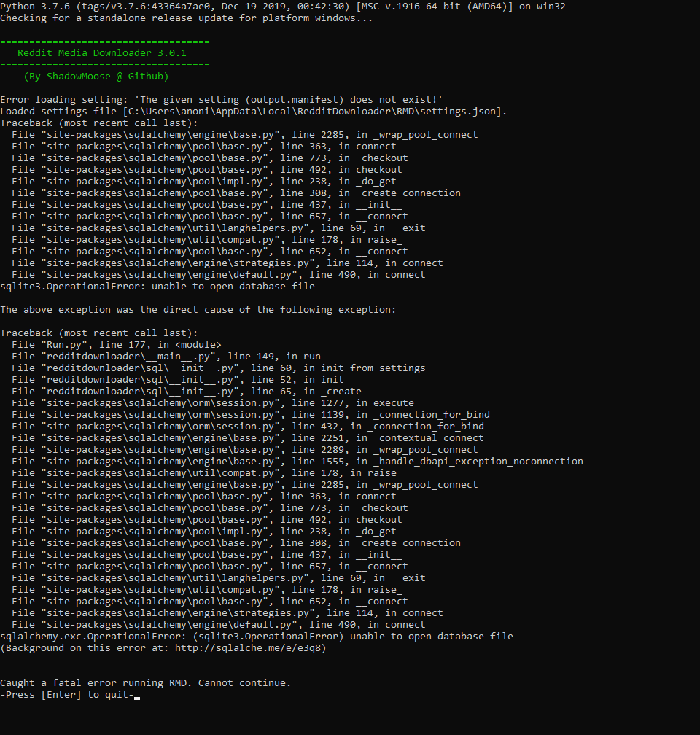Click the 'session.py' line 1139 traceback row
The width and height of the screenshot is (700, 735).
(x=251, y=415)
